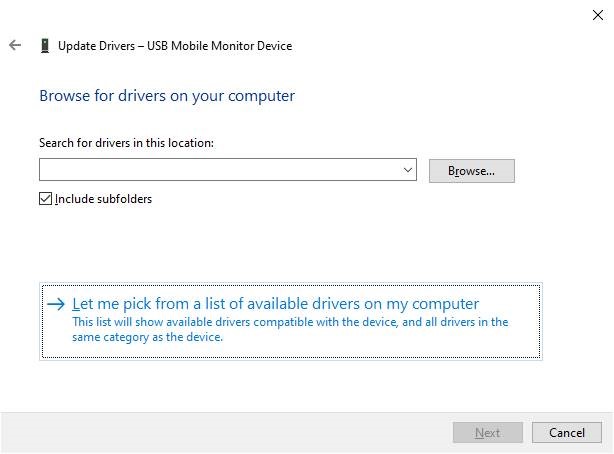Click the blue arrow icon beside "Let me pick"
The height and width of the screenshot is (454, 614).
56,304
